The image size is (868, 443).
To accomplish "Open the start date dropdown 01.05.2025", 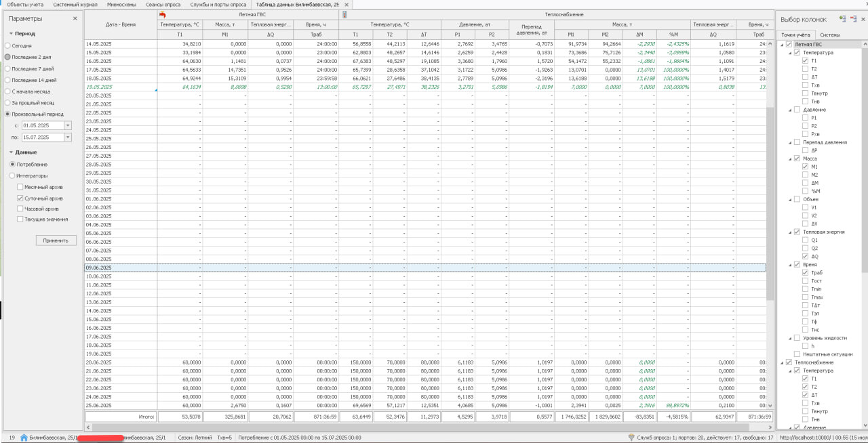I will pyautogui.click(x=68, y=125).
